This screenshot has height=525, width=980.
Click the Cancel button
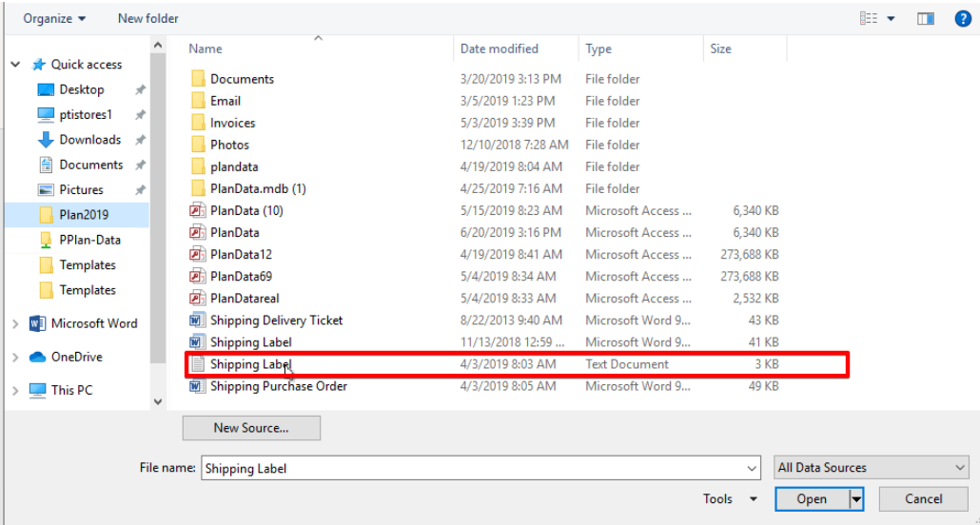click(x=923, y=499)
